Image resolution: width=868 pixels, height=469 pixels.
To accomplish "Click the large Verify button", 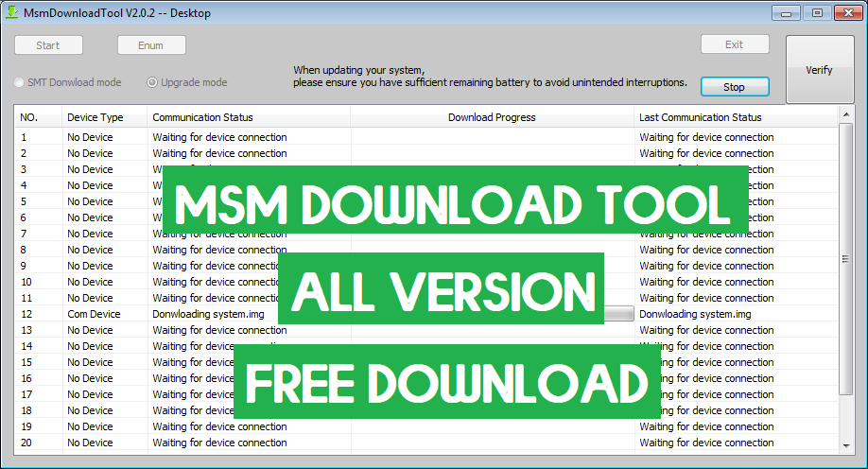I will click(820, 70).
